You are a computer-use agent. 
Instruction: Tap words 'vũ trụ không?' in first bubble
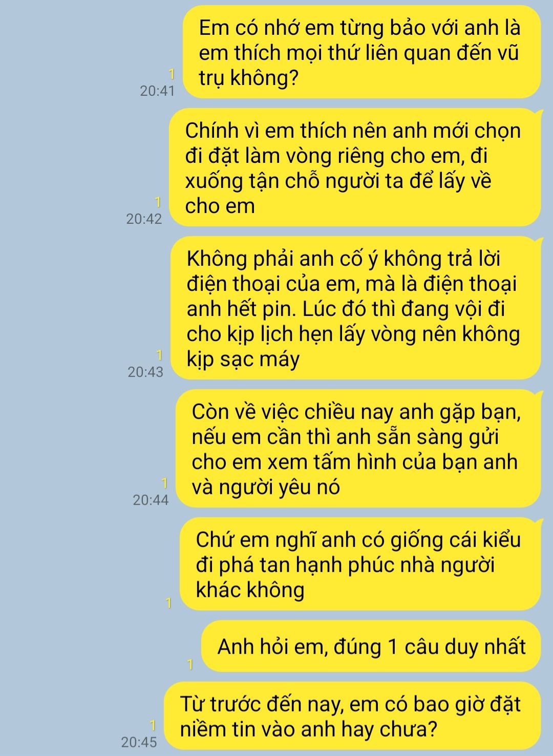[358, 66]
